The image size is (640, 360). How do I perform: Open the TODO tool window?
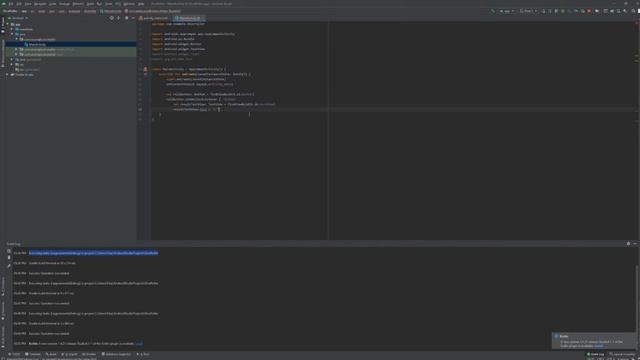14,354
